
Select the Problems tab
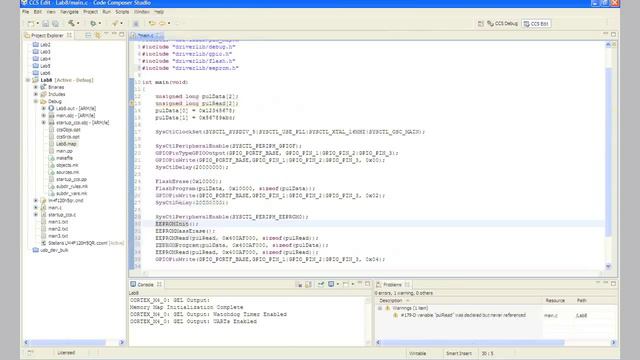[392, 284]
